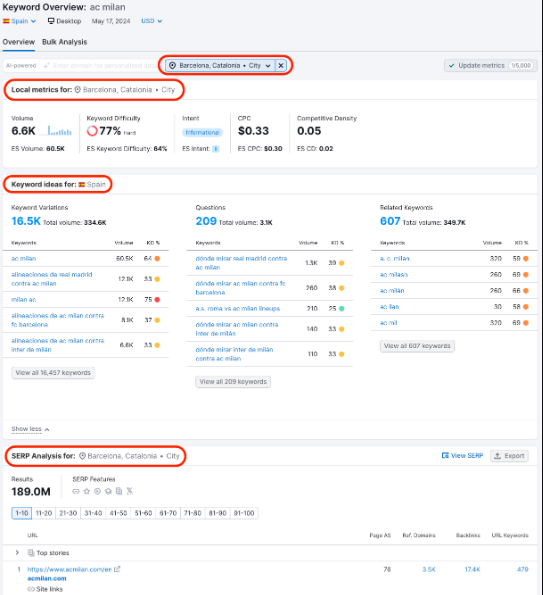Open the USD currency dropdown
Image resolution: width=543 pixels, height=595 pixels.
coord(151,21)
